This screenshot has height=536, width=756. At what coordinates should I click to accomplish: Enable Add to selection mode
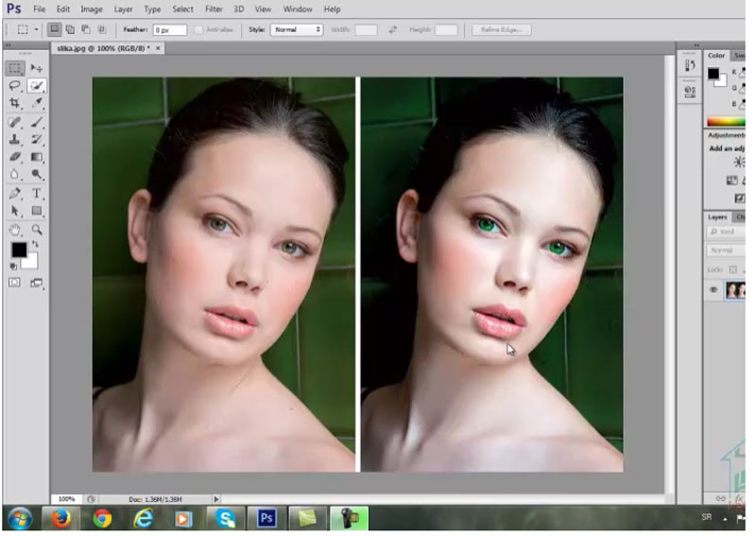click(71, 29)
